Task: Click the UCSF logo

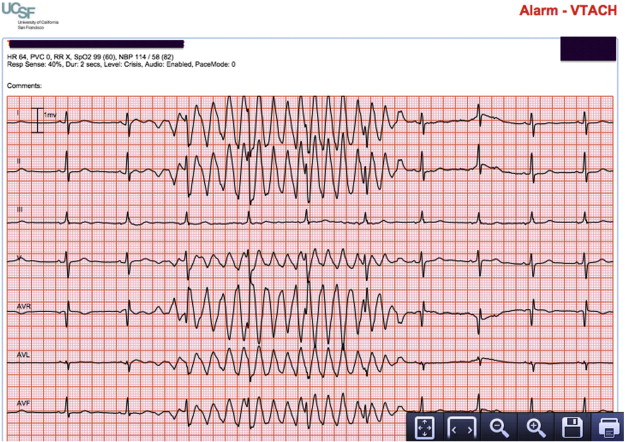Action: tap(30, 15)
